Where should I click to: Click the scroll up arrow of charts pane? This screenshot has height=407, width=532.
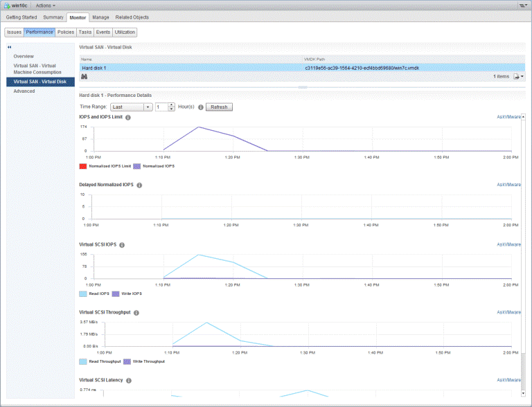[x=523, y=117]
